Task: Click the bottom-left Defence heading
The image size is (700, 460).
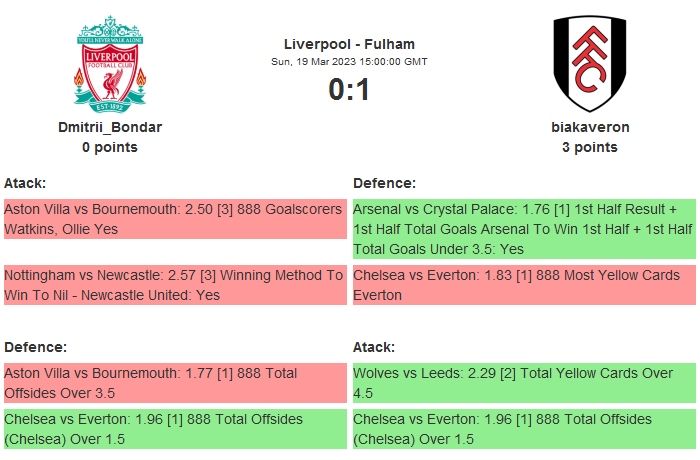Action: [x=35, y=347]
